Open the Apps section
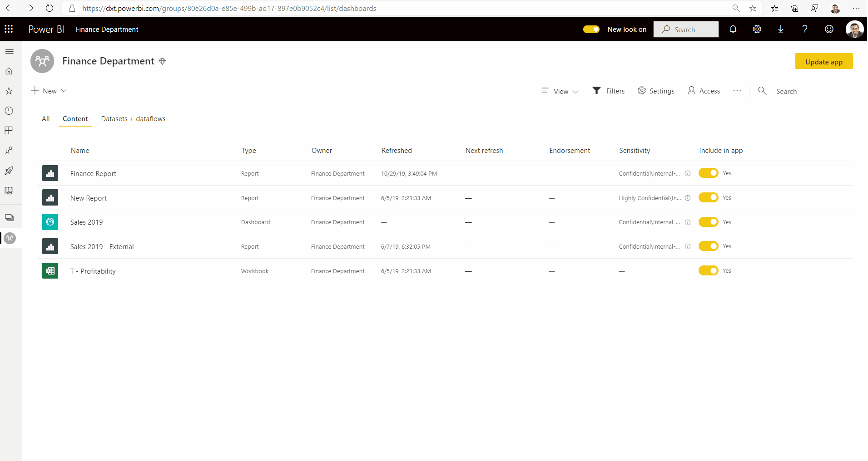 point(9,130)
